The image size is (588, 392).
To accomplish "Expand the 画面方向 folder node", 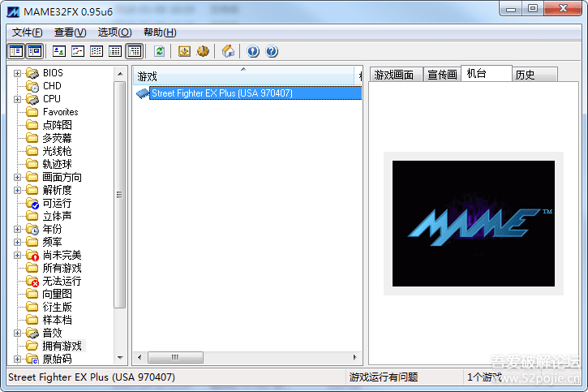I will click(17, 177).
